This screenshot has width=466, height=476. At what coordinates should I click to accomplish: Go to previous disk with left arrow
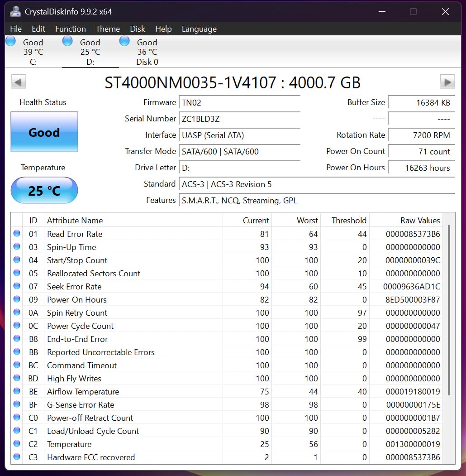[x=19, y=82]
